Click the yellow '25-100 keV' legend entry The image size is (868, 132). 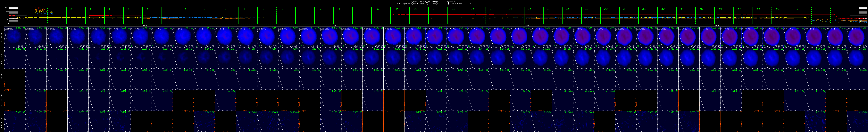pos(44,12)
